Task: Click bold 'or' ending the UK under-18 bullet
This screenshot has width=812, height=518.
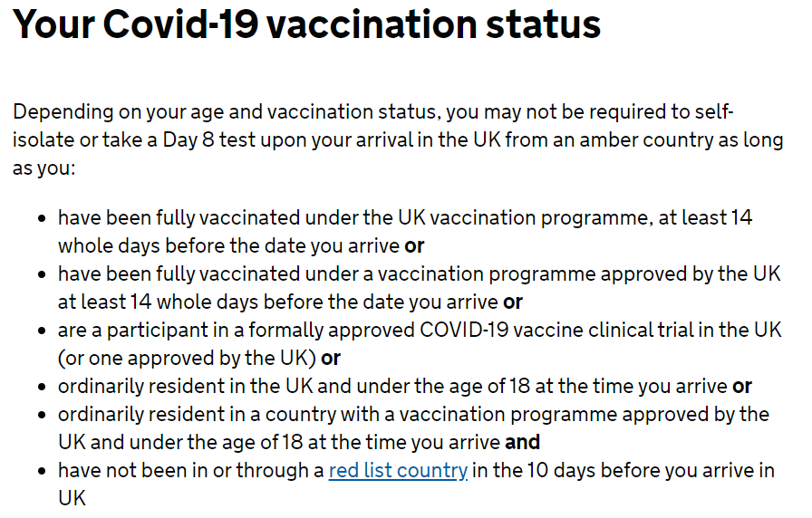Action: tap(742, 386)
